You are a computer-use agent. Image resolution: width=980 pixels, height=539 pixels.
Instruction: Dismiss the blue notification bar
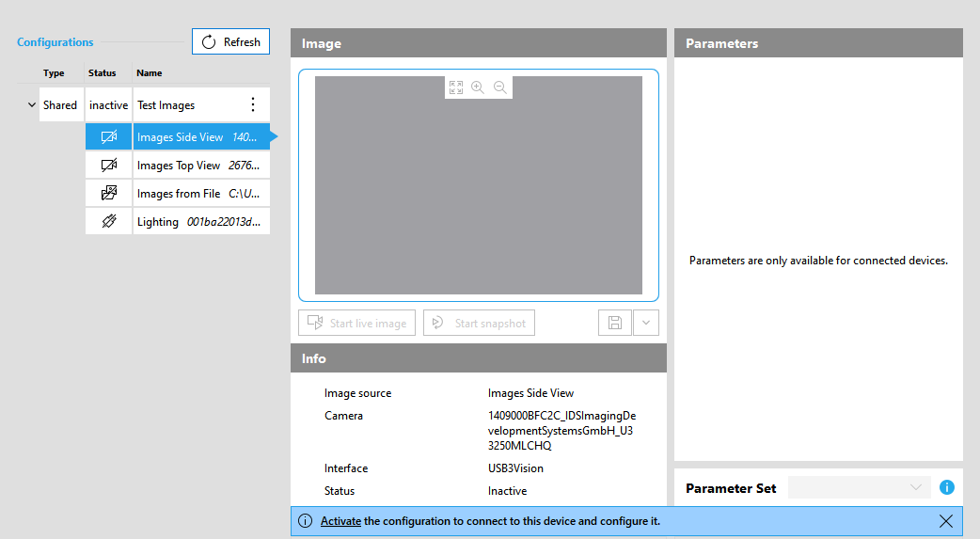pyautogui.click(x=946, y=521)
